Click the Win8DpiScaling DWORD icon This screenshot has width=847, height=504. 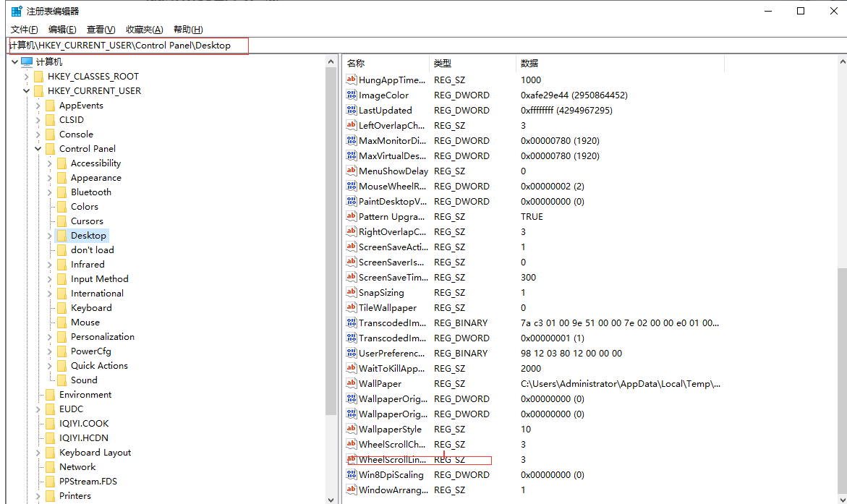[x=352, y=475]
